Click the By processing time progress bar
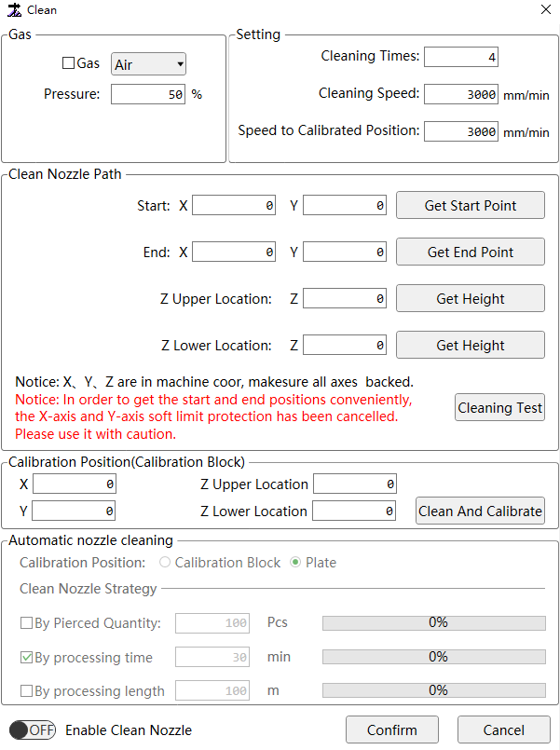The image size is (560, 750). pyautogui.click(x=434, y=657)
